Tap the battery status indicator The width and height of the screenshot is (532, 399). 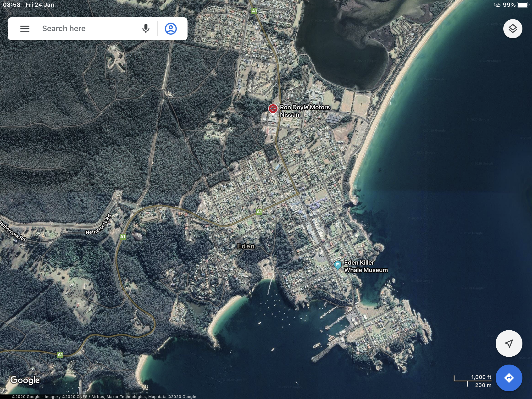(x=522, y=5)
